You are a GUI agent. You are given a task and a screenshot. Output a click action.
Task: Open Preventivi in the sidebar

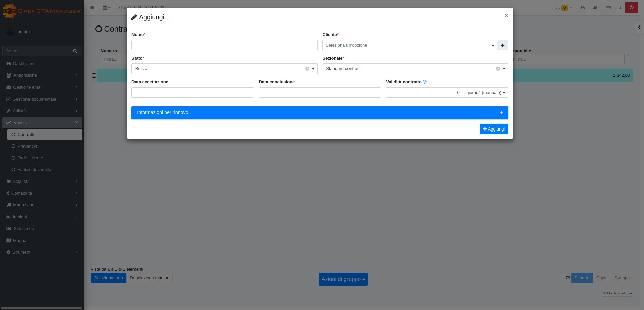coord(27,146)
